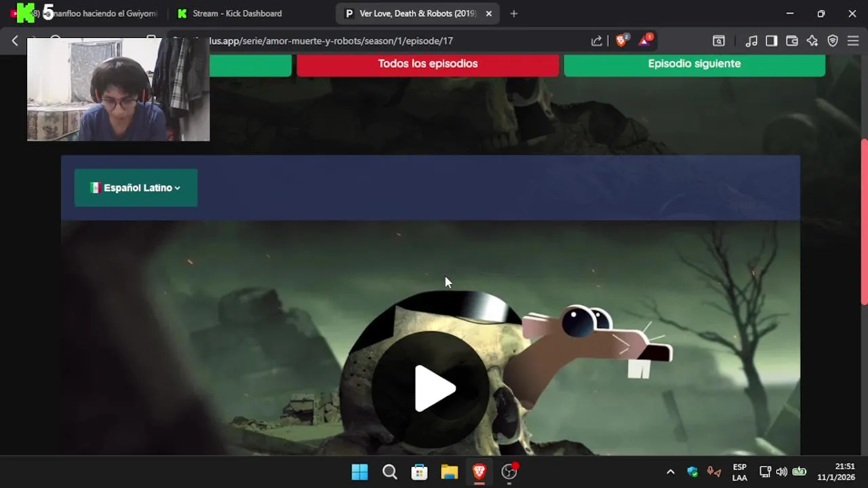Image resolution: width=868 pixels, height=488 pixels.
Task: Open the Brave playlist music note icon
Action: [751, 41]
